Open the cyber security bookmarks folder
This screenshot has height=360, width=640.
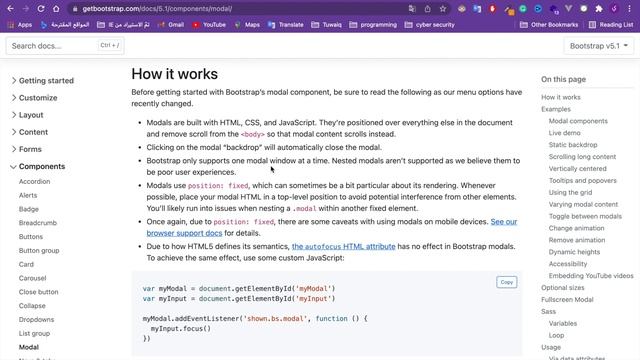coord(429,25)
